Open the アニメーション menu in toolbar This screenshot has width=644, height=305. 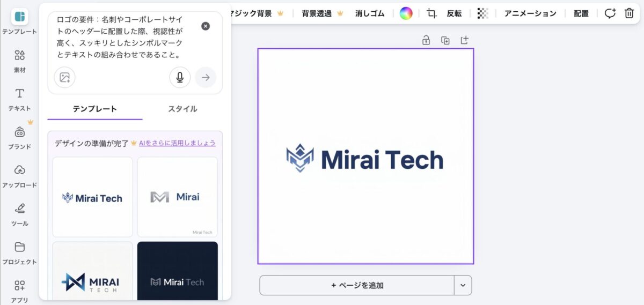530,13
